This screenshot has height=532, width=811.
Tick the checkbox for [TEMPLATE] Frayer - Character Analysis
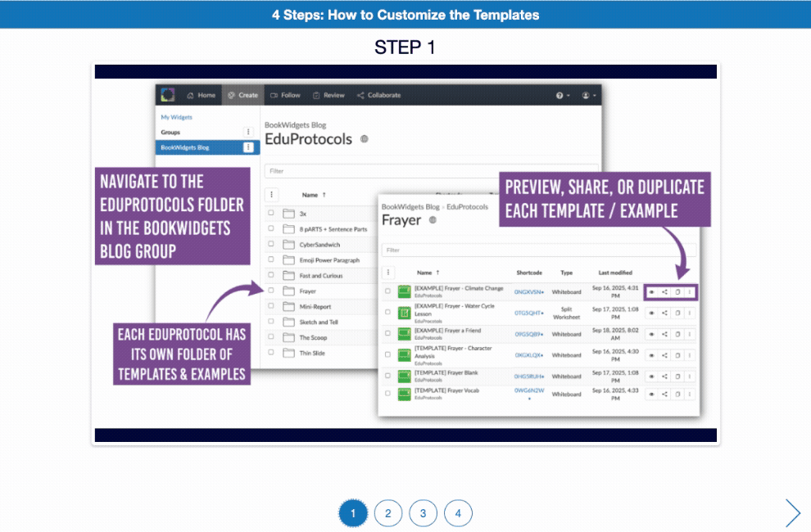[388, 354]
